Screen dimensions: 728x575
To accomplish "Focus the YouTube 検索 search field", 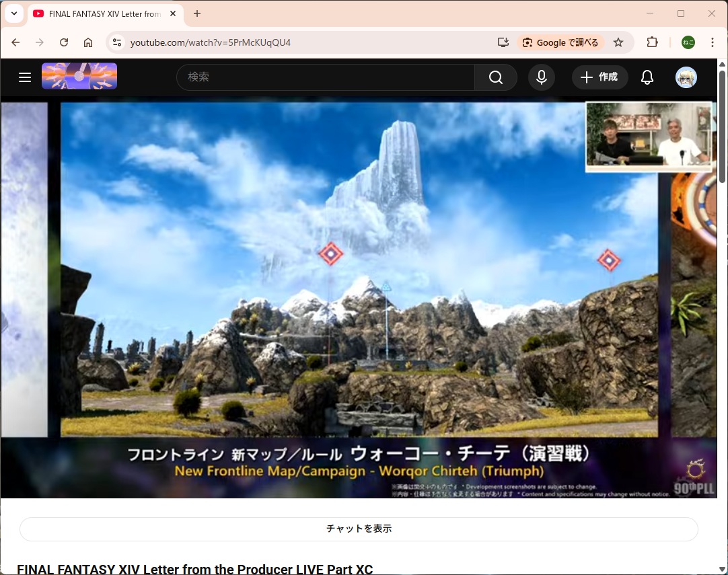I will click(325, 77).
